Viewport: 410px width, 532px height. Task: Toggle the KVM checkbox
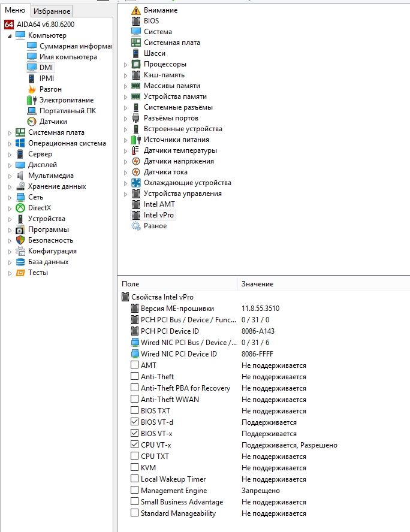[x=134, y=467]
